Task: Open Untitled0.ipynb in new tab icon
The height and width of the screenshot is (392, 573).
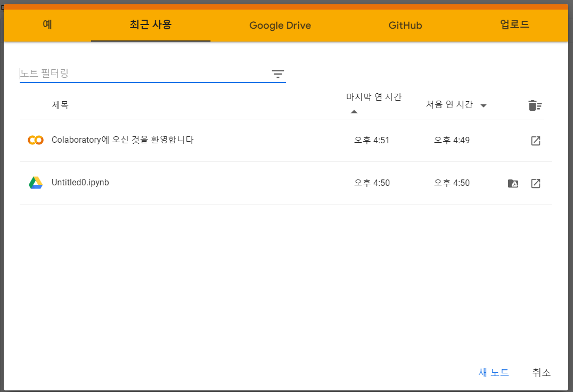Action: pyautogui.click(x=535, y=183)
